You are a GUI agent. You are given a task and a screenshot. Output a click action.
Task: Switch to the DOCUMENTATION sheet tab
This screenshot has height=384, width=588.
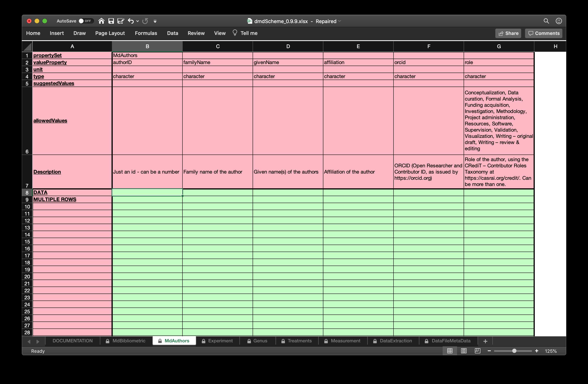click(72, 341)
